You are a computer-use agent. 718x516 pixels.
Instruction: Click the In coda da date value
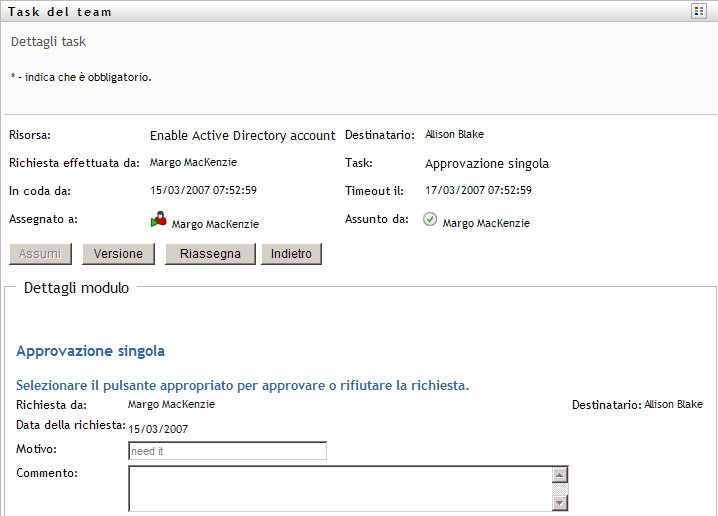tap(204, 190)
